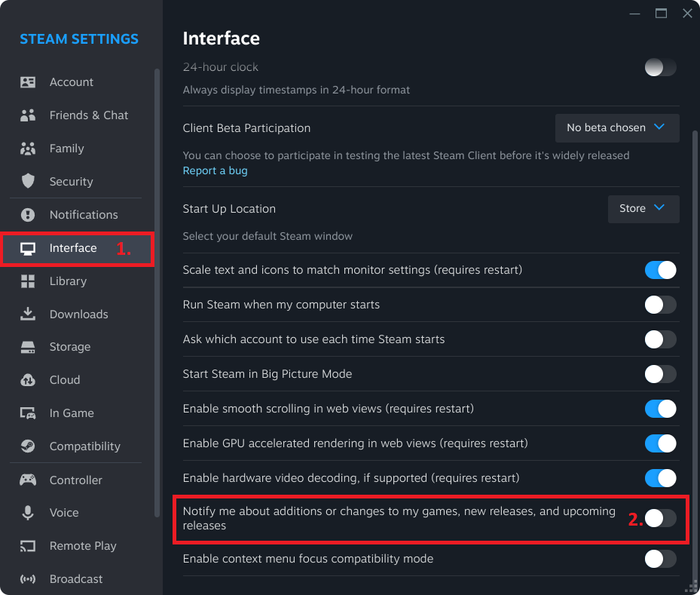Toggle notifications about game additions and releases
Viewport: 700px width, 595px height.
click(x=660, y=518)
